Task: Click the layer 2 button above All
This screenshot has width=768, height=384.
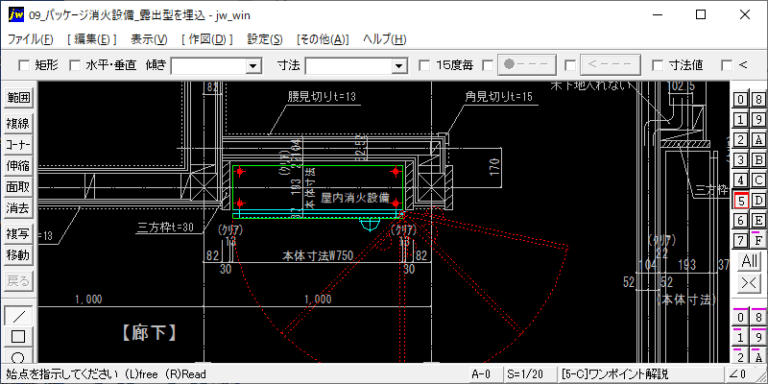Action: click(x=741, y=140)
